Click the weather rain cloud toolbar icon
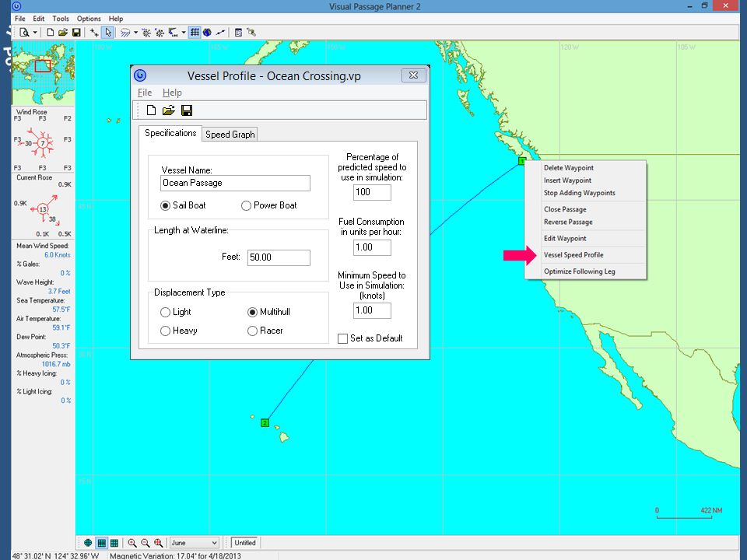This screenshot has width=747, height=560. 125,33
